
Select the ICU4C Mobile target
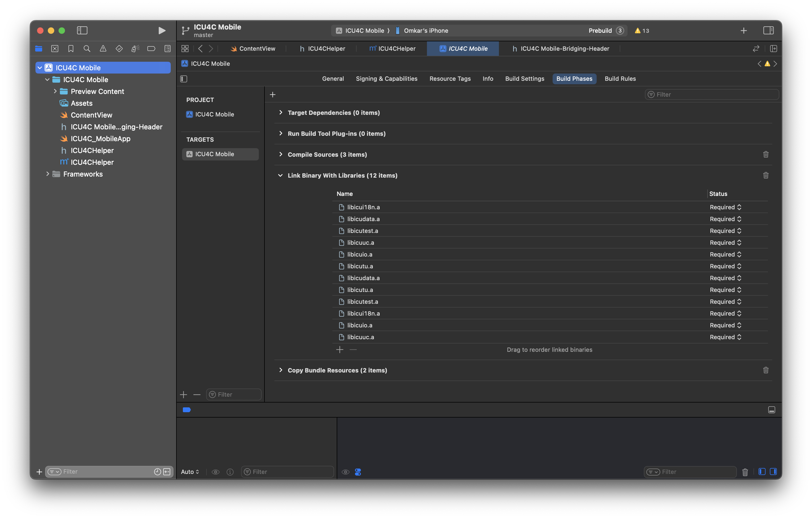click(x=220, y=154)
